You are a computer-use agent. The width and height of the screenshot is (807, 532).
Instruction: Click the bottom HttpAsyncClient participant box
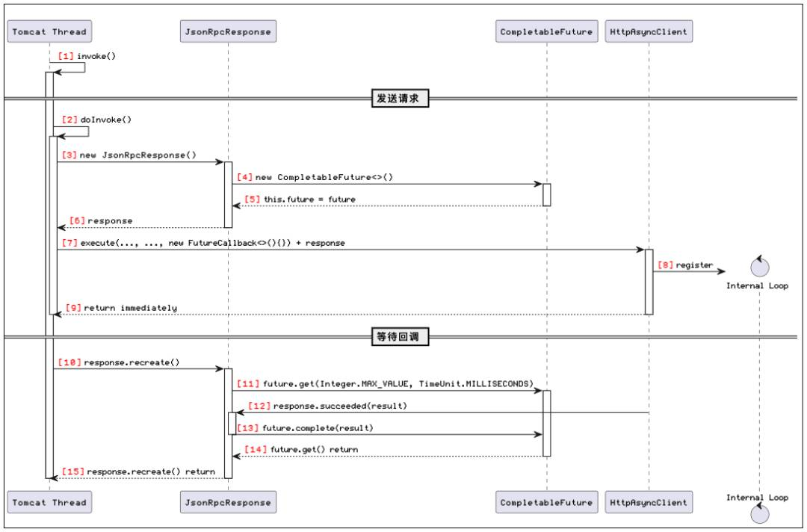tap(649, 502)
